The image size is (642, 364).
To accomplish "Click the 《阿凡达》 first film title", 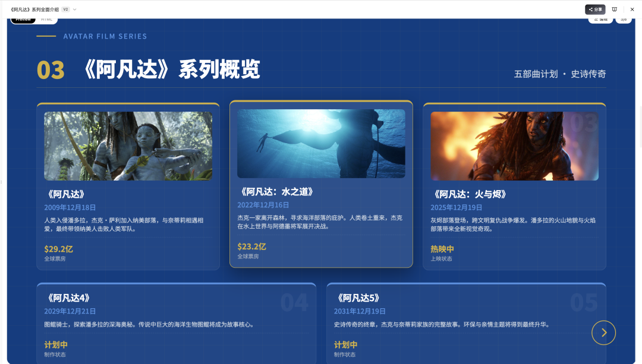I will tap(66, 194).
